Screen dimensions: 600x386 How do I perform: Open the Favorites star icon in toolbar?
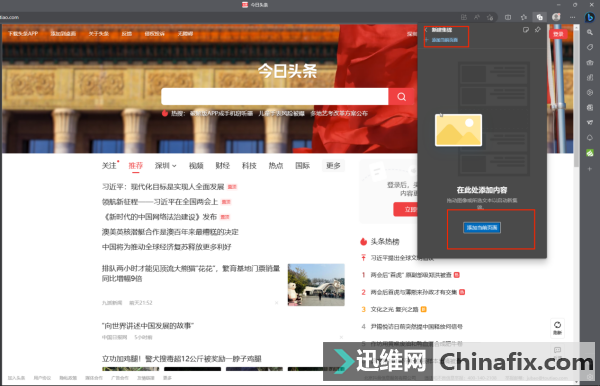pos(524,17)
